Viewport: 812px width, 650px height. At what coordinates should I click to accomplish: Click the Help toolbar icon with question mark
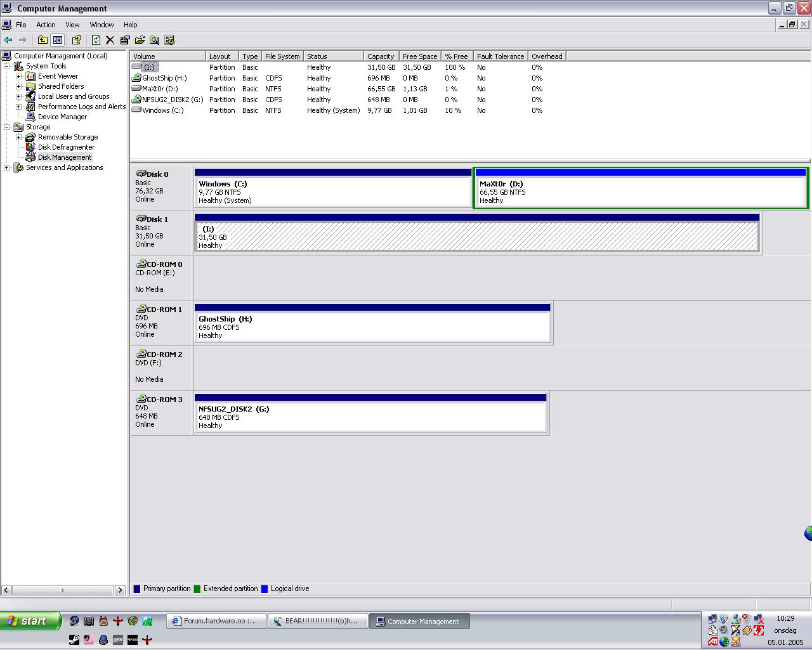77,40
